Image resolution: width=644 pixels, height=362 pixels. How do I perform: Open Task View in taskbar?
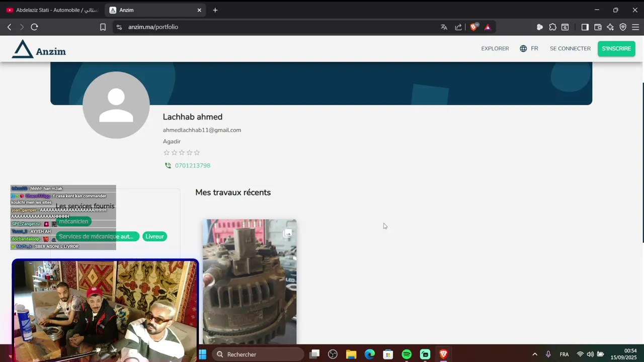click(x=314, y=354)
